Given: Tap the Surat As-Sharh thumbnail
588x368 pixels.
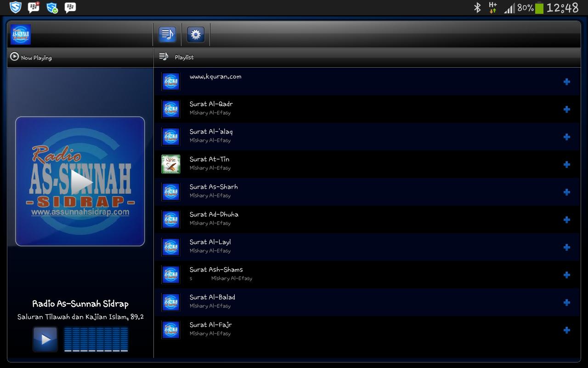Looking at the screenshot, I should (x=171, y=192).
